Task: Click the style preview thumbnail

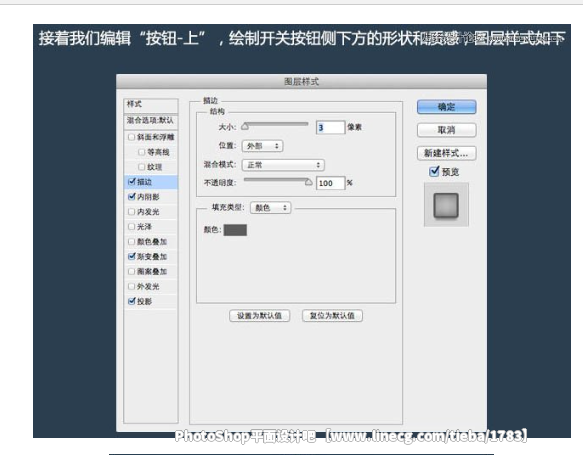Action: coord(446,204)
